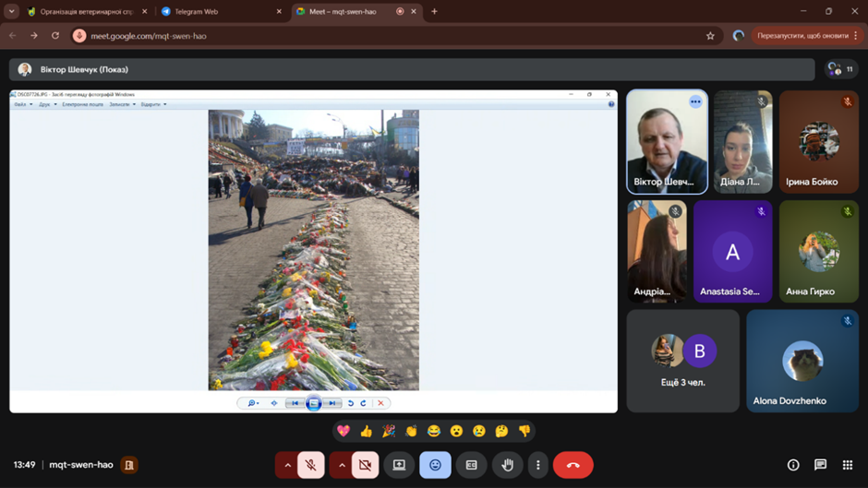Select Alona Dovzhenko participant tile
868x488 pixels.
tap(802, 361)
